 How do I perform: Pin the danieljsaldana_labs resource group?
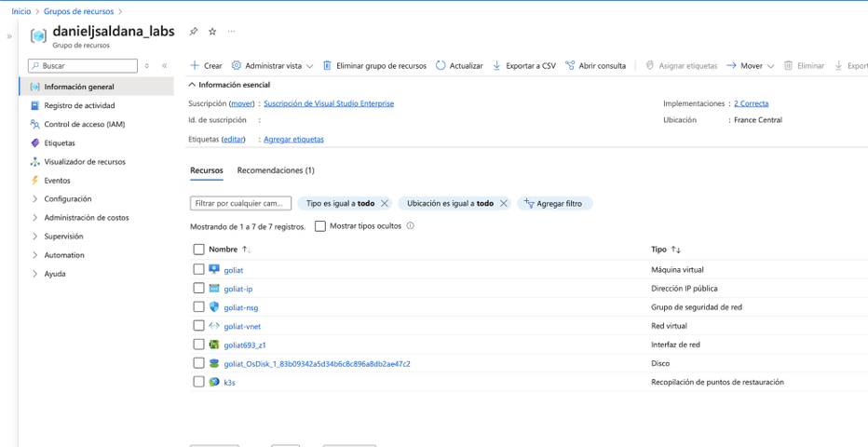pos(193,32)
